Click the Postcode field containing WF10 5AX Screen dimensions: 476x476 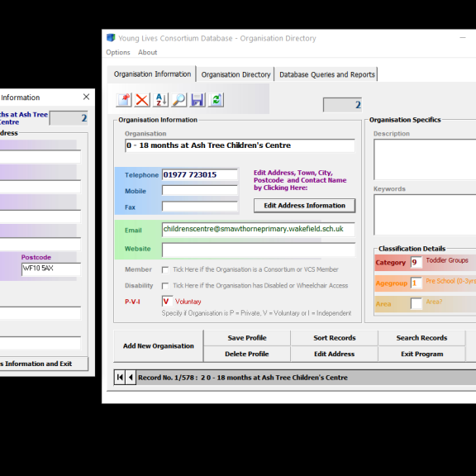(x=51, y=269)
